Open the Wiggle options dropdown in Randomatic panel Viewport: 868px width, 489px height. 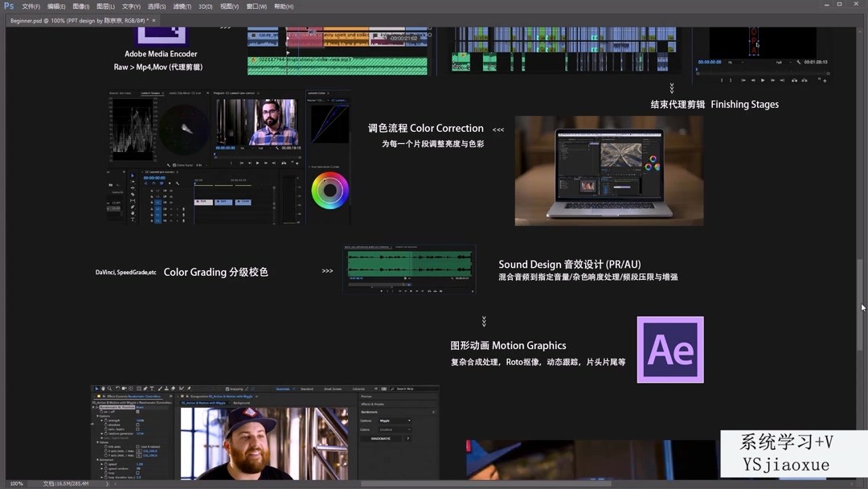tap(395, 421)
